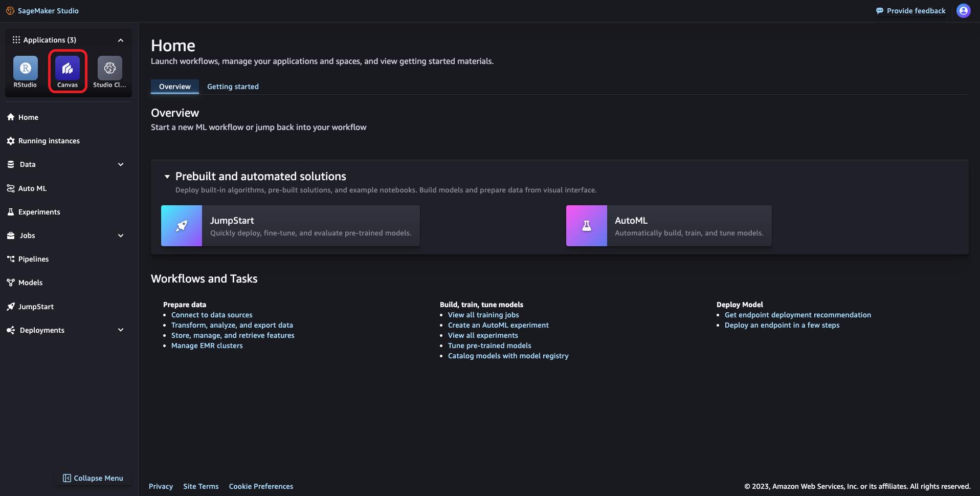Open the RStudio application icon
Image resolution: width=980 pixels, height=496 pixels.
click(x=25, y=69)
